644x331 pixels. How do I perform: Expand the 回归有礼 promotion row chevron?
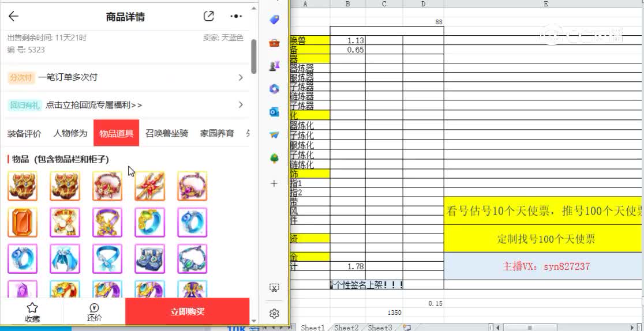click(x=241, y=105)
